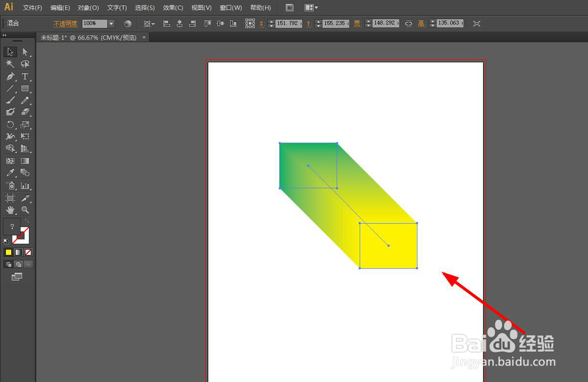Open the arrange documents dropdown

(311, 8)
